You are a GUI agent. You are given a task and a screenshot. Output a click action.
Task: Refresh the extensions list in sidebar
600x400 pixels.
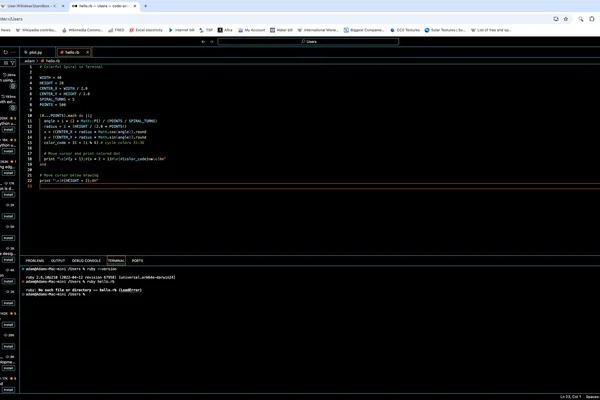click(5, 52)
